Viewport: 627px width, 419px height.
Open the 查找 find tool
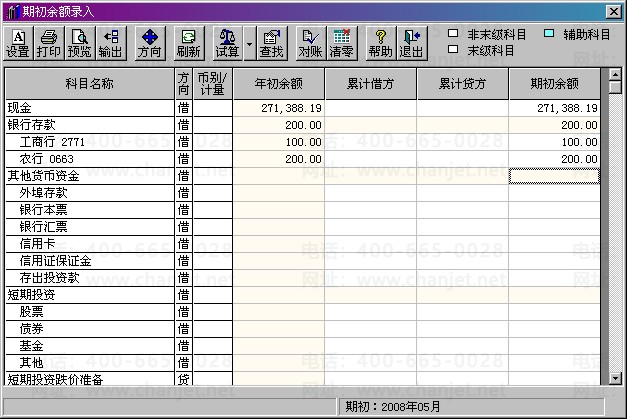[272, 44]
